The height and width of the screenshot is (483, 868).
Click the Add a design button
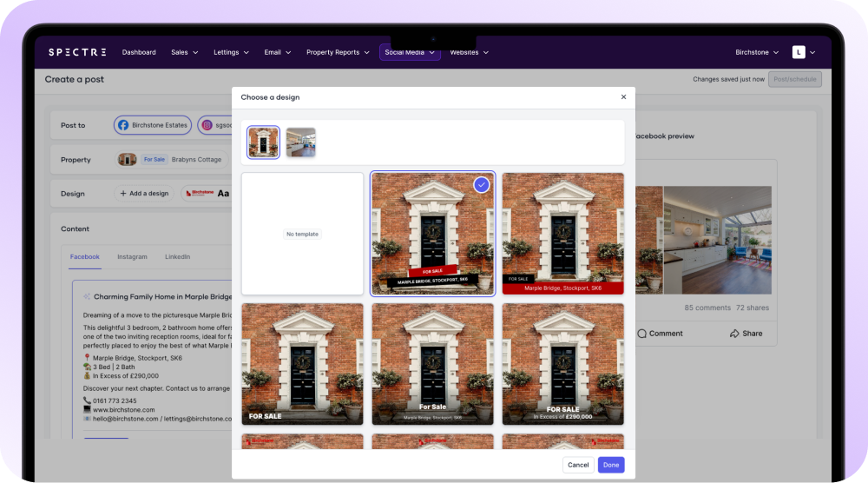144,194
